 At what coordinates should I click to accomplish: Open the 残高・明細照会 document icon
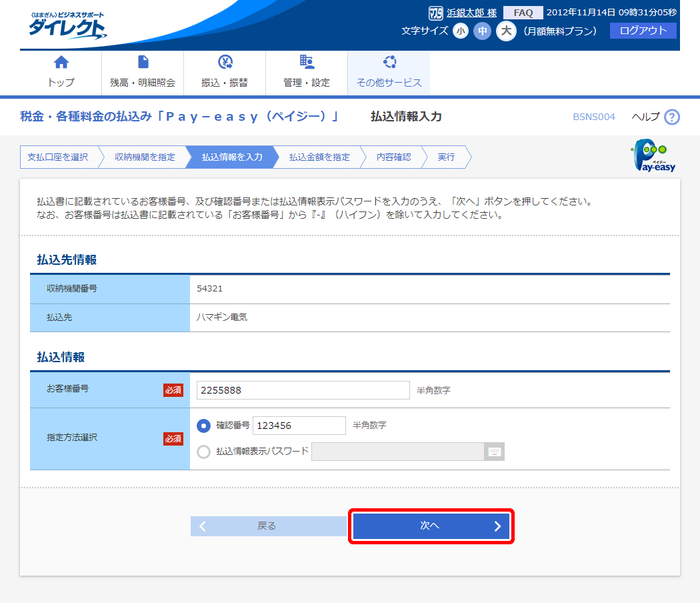coord(143,63)
